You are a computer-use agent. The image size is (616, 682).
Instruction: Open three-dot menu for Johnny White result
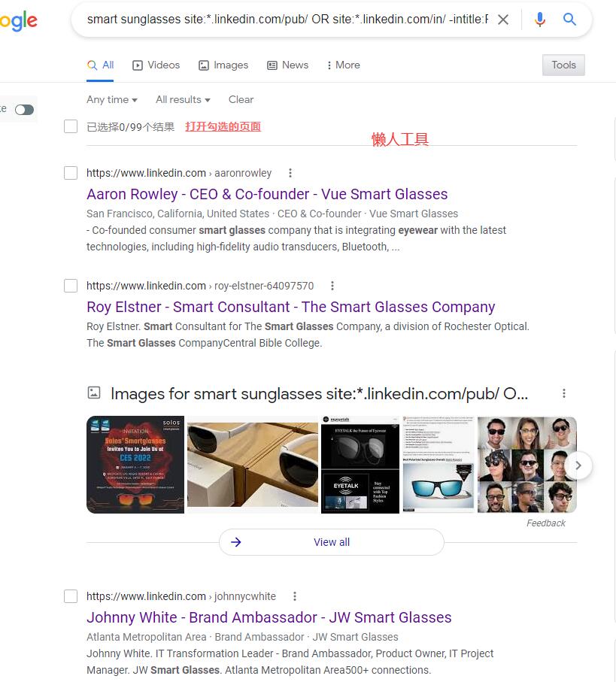pyautogui.click(x=295, y=596)
